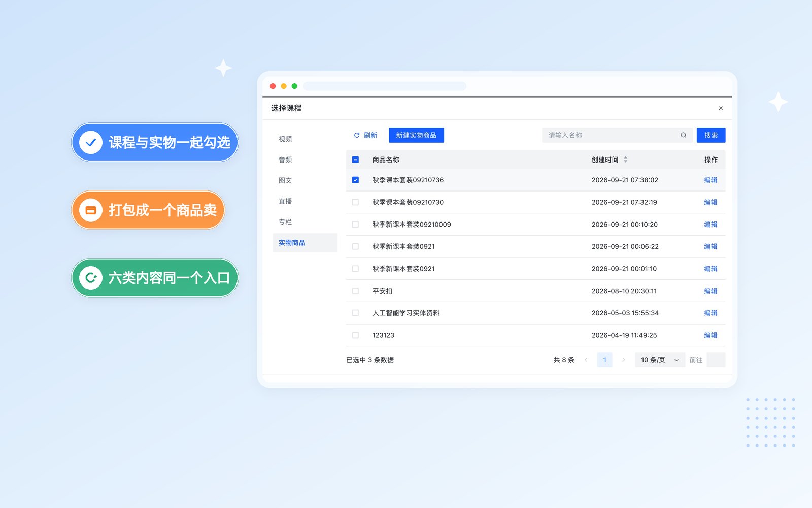
Task: Go to the next page arrow
Action: click(623, 360)
